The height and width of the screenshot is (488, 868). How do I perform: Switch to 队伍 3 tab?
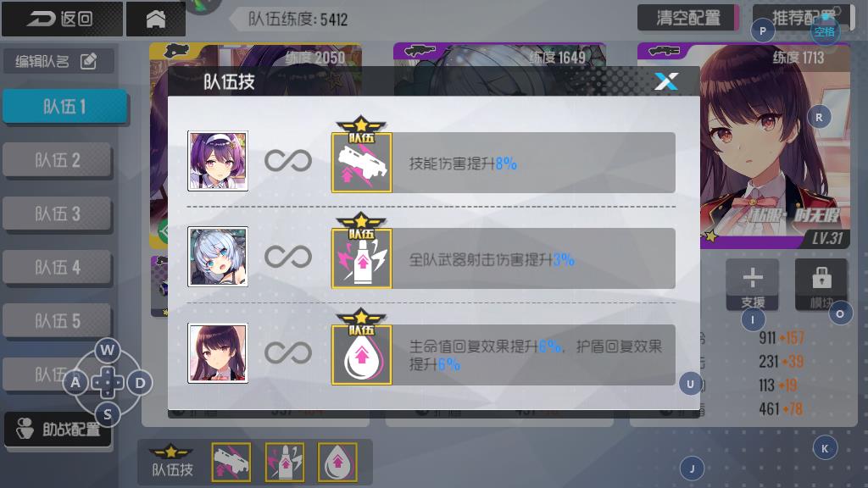click(x=58, y=213)
